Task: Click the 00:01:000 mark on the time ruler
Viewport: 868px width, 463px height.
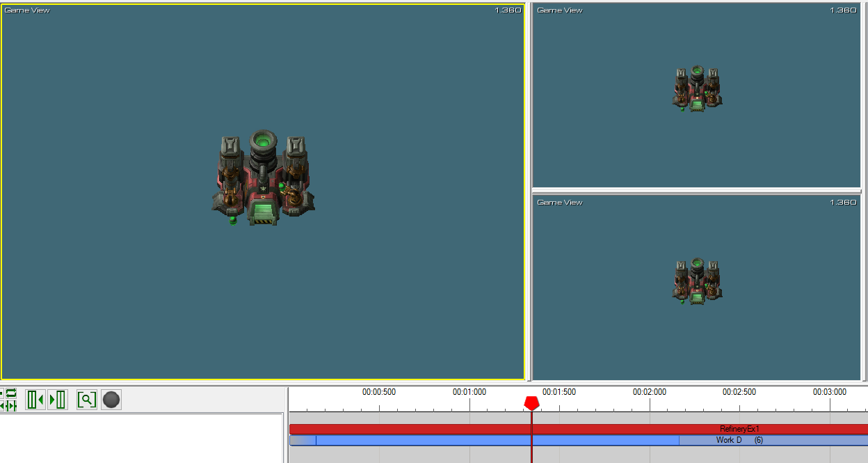Action: [469, 392]
